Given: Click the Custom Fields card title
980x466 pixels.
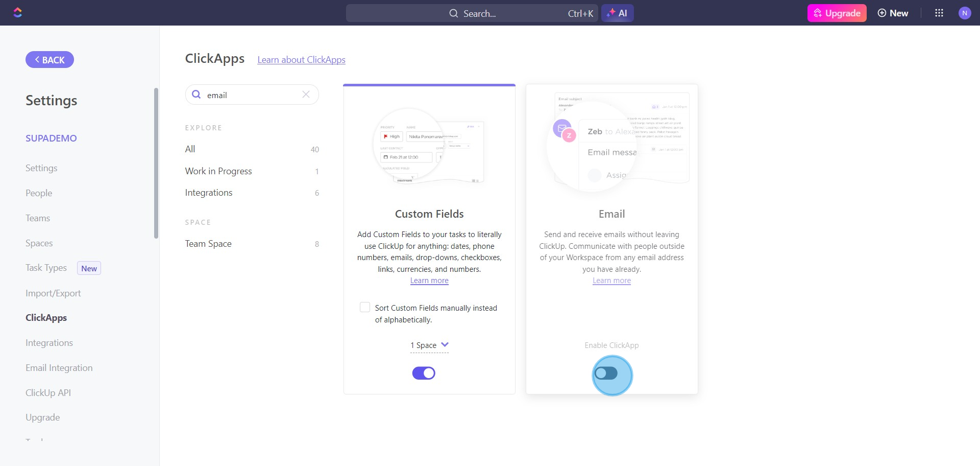Looking at the screenshot, I should [429, 214].
